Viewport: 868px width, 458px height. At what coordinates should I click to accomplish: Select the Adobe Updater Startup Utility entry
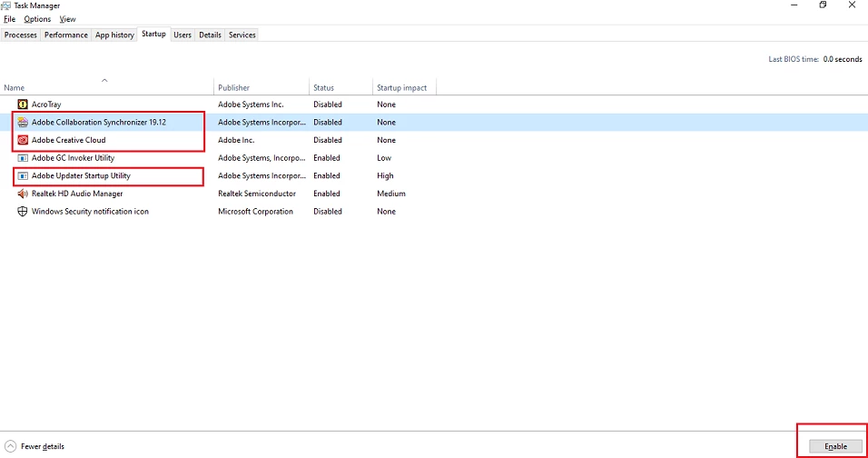[81, 175]
